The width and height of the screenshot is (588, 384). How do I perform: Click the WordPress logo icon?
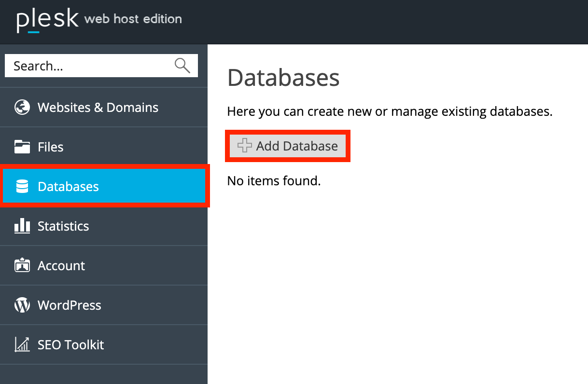point(22,305)
